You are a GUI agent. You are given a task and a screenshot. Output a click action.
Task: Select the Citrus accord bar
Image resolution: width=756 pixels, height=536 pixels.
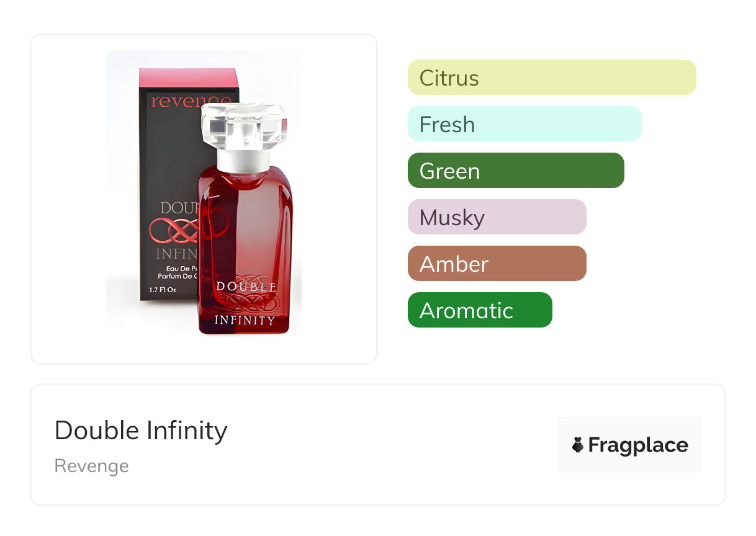551,78
